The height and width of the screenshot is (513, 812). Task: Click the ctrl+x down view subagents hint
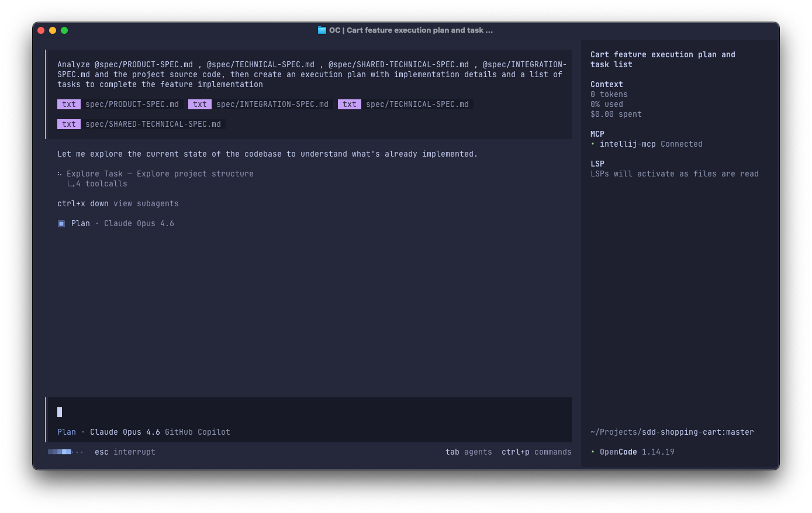tap(118, 204)
